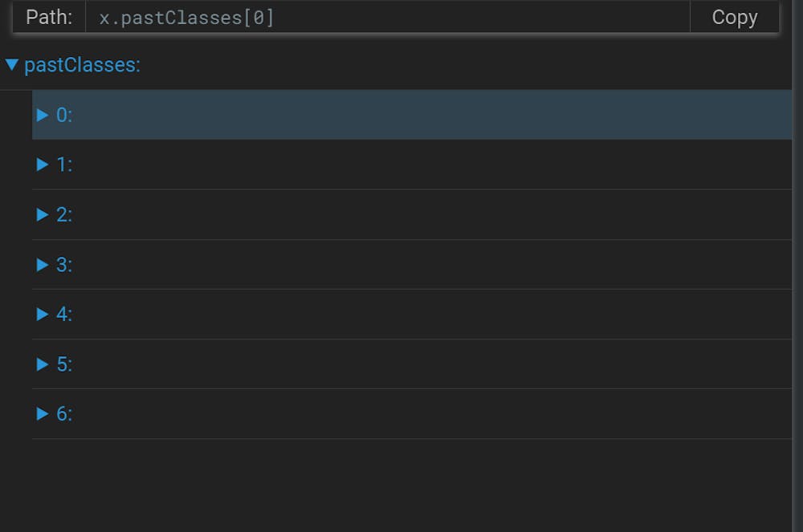Click the empty panel area beneath index 6
803x532 pixels.
coord(401,485)
